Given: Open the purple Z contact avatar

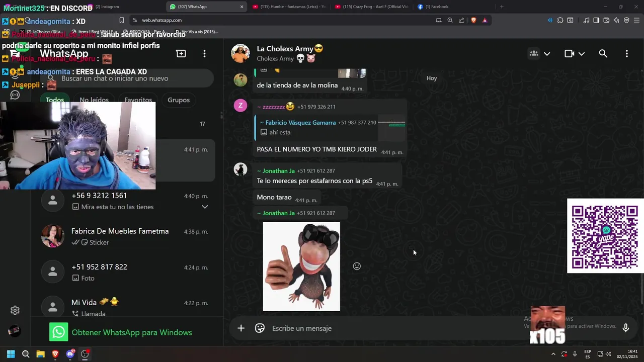Looking at the screenshot, I should 240,105.
